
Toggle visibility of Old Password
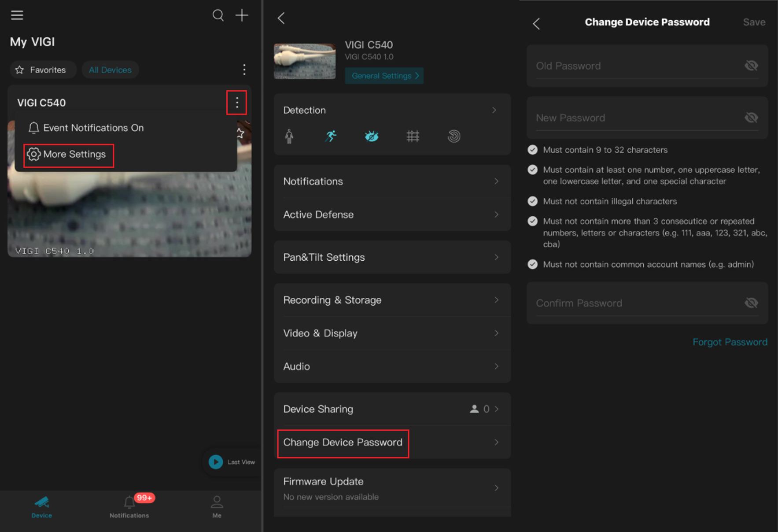(x=751, y=66)
